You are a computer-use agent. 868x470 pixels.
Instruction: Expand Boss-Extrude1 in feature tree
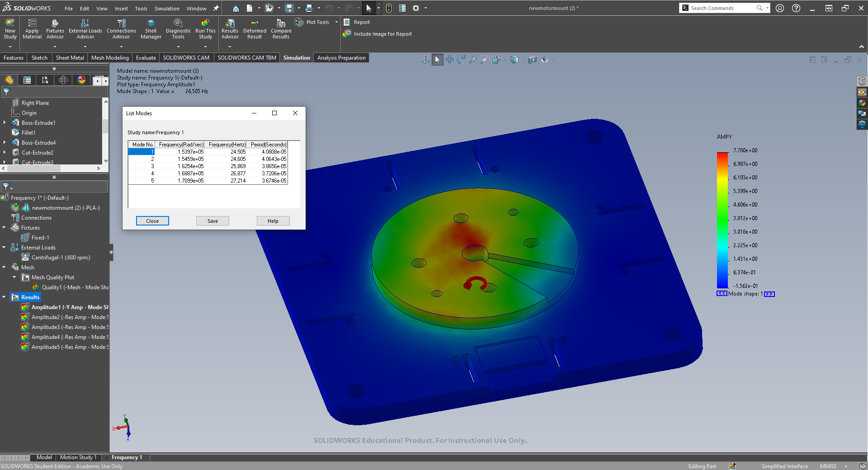pyautogui.click(x=5, y=122)
